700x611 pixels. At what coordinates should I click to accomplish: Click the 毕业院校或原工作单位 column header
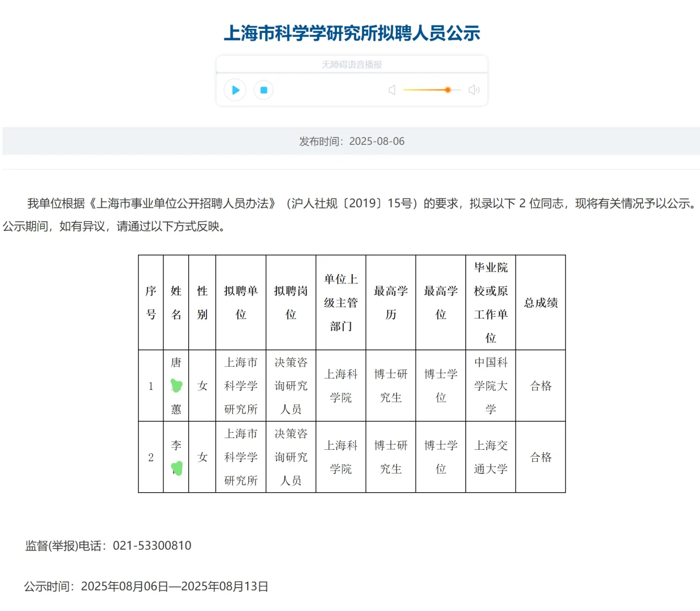(x=491, y=303)
